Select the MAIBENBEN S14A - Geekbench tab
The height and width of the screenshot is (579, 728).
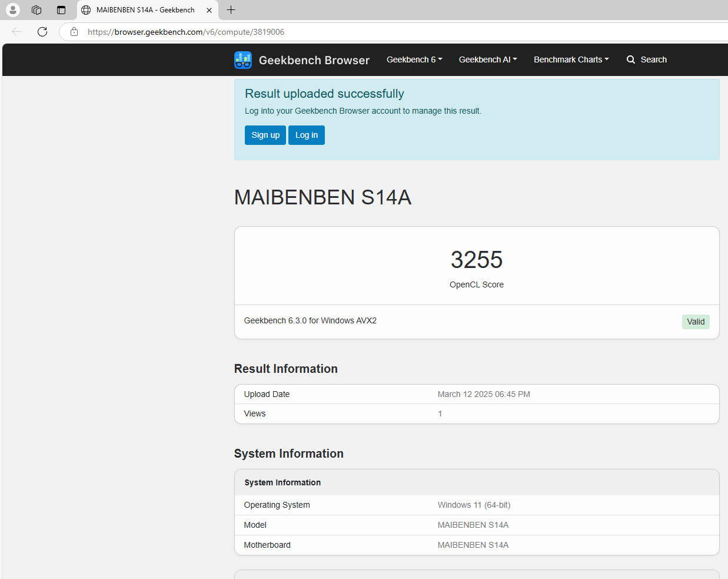click(148, 10)
